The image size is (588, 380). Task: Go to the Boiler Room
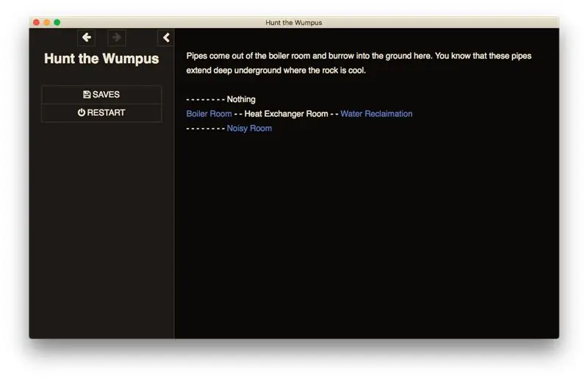point(209,114)
